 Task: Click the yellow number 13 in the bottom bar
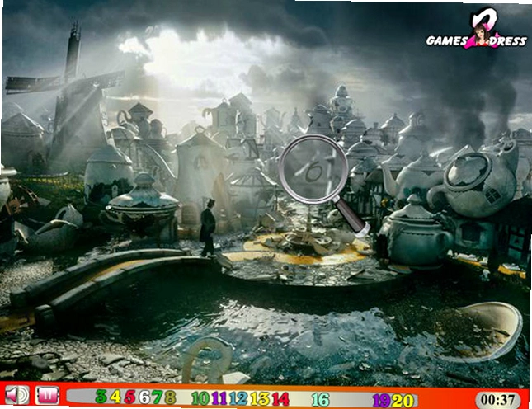260,399
